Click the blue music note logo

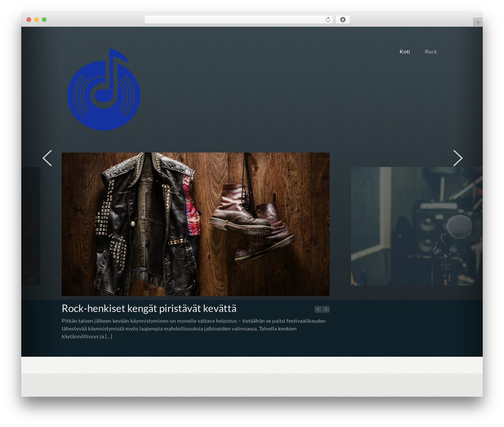(x=104, y=89)
